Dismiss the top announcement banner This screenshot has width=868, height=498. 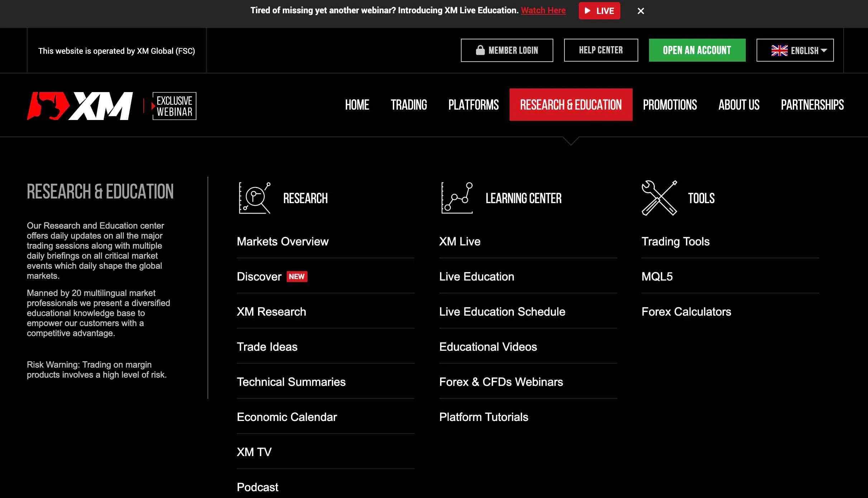[641, 11]
